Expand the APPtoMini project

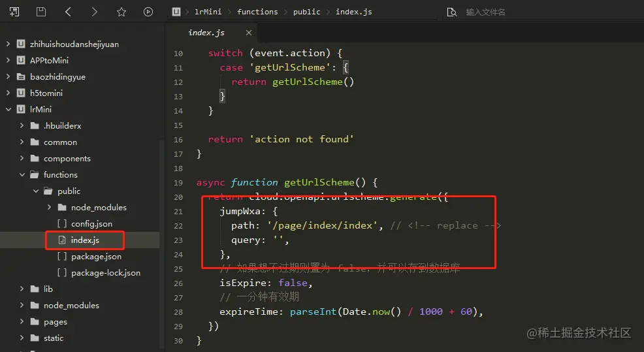(8, 60)
